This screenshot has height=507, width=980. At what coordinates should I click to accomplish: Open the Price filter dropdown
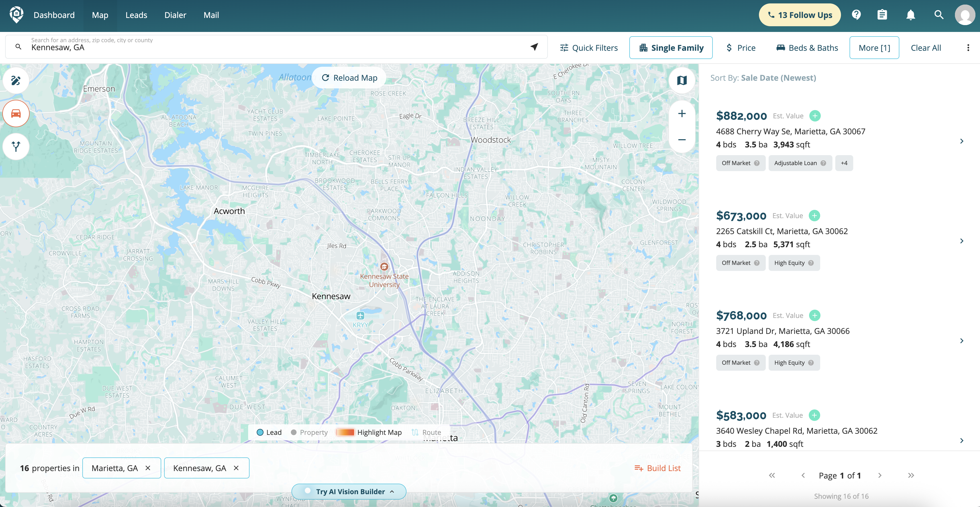(741, 48)
